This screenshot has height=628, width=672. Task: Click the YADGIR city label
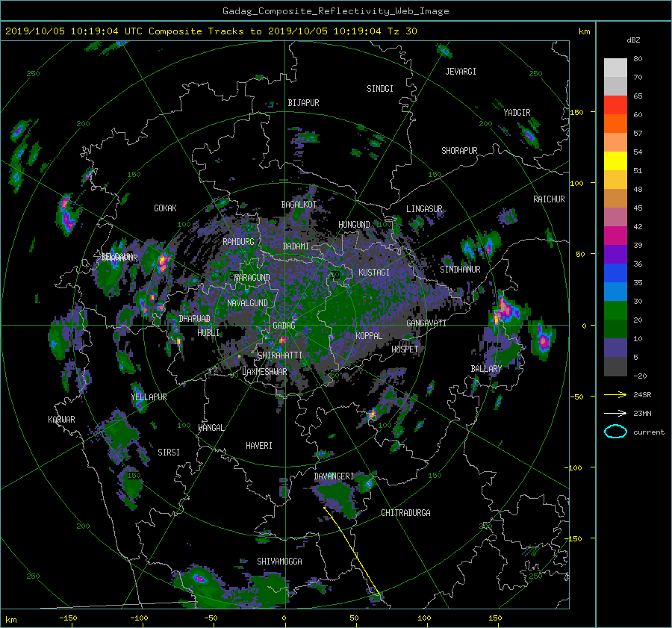[x=517, y=113]
